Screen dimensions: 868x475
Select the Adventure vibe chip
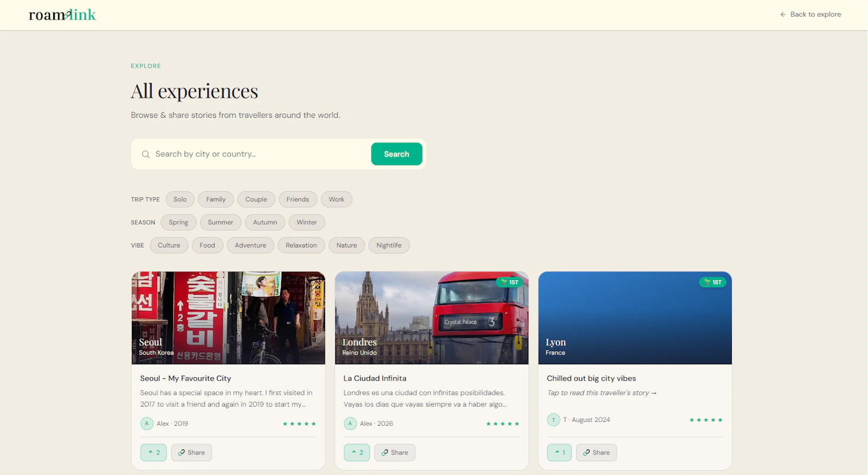pyautogui.click(x=251, y=245)
